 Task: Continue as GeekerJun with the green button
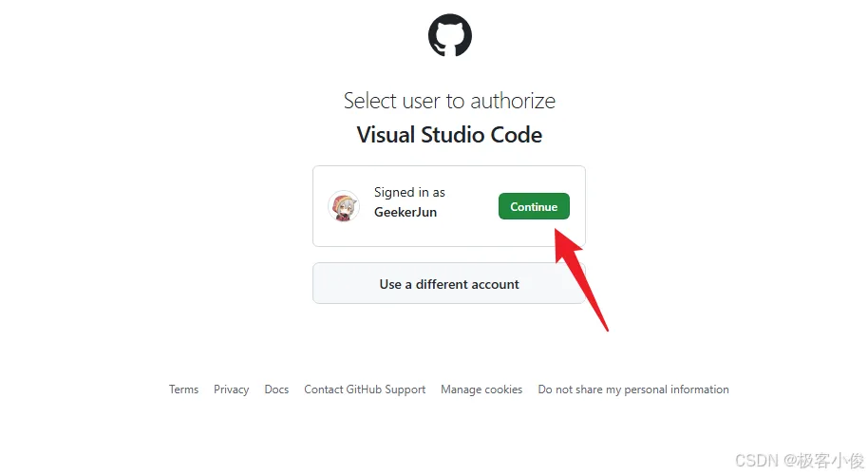[534, 206]
